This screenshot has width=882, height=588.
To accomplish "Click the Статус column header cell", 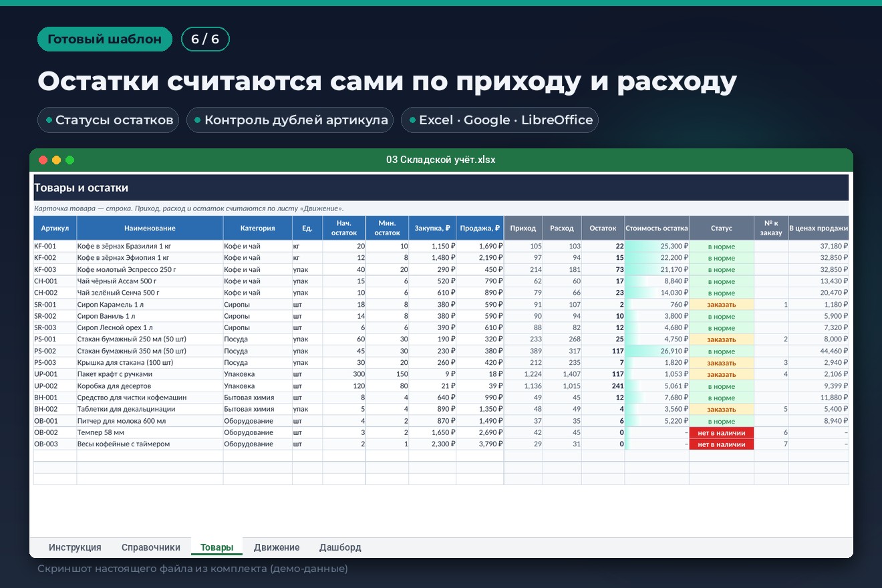I will 722,228.
